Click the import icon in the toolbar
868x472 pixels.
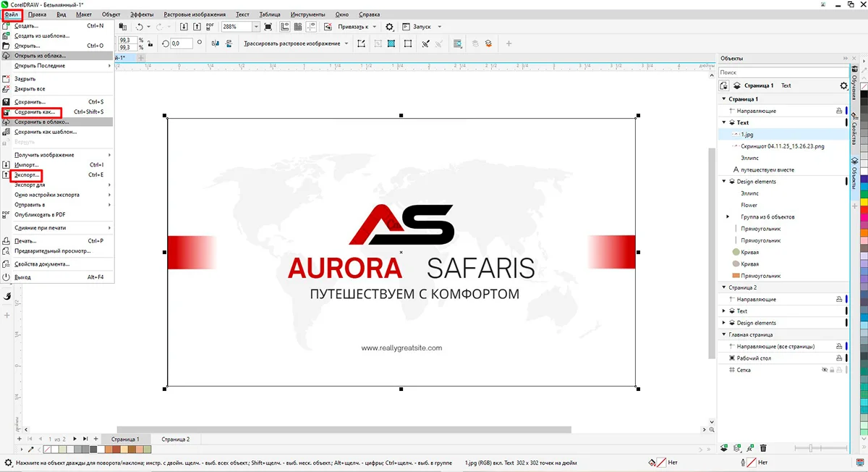pyautogui.click(x=184, y=27)
